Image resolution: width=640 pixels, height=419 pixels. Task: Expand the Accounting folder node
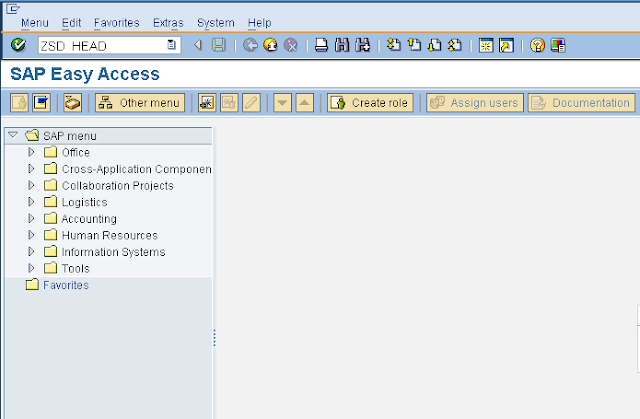(x=31, y=218)
